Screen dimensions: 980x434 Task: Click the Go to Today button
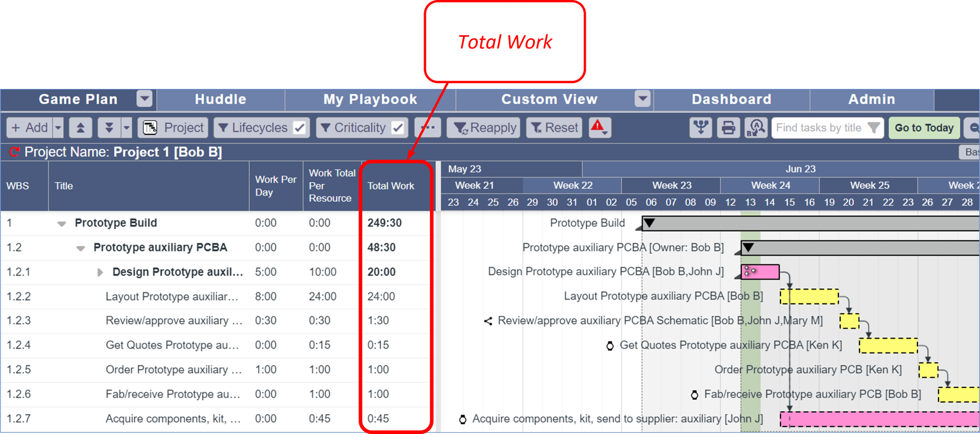point(924,128)
